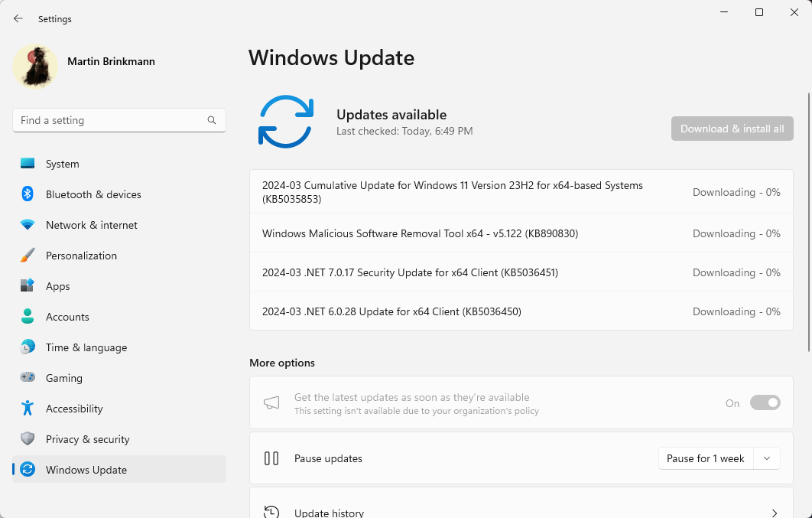812x518 pixels.
Task: Focus the Find a setting field
Action: (x=119, y=120)
